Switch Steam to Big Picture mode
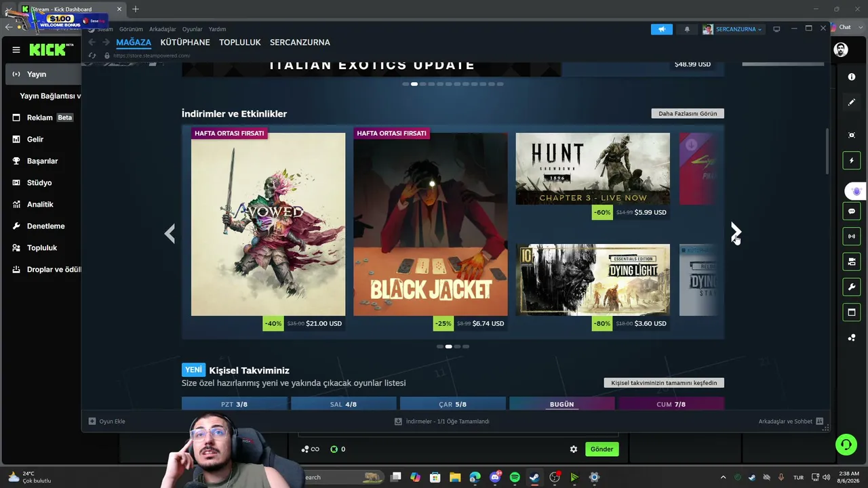This screenshot has width=868, height=488. tap(776, 29)
